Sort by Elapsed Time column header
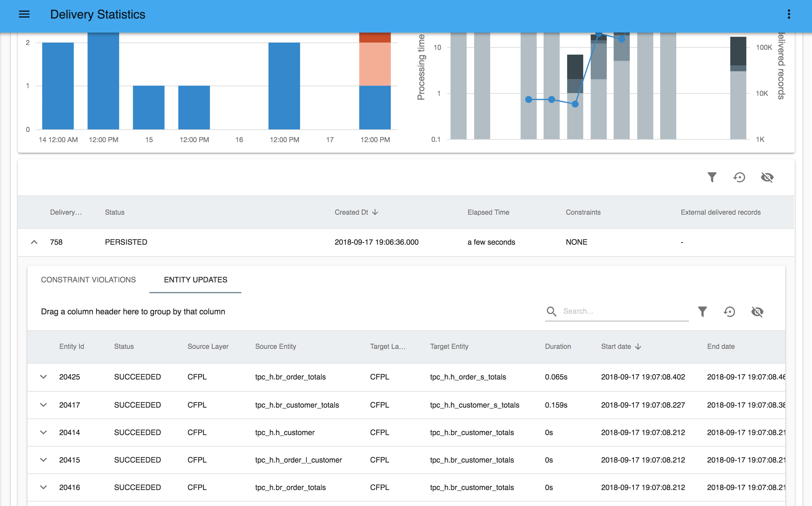Screen dimensions: 812x506 pyautogui.click(x=488, y=212)
